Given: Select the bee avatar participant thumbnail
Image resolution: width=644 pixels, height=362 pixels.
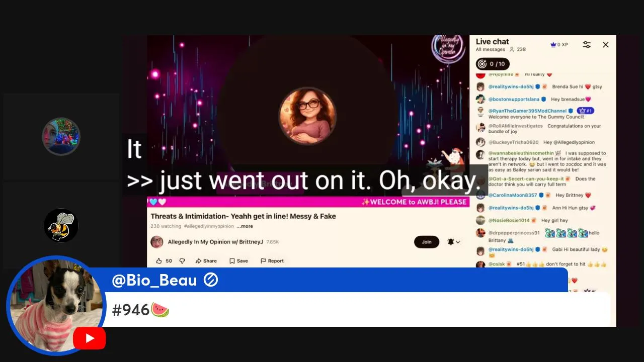Looking at the screenshot, I should (61, 225).
